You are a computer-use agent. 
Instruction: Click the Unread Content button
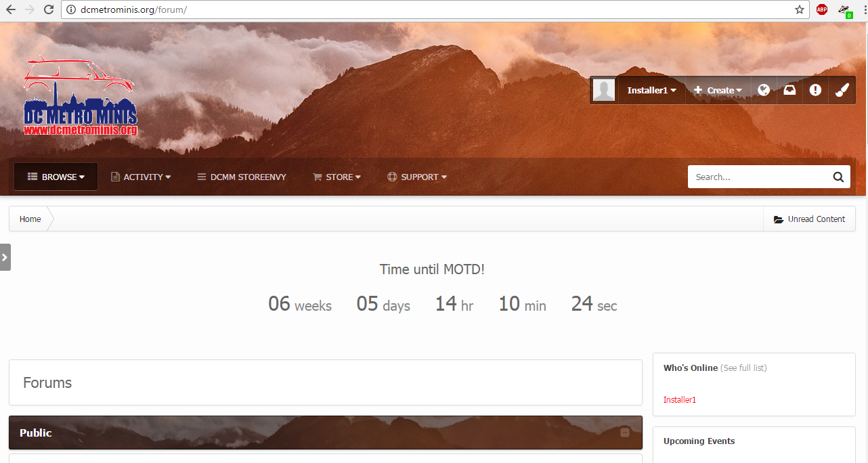[810, 219]
